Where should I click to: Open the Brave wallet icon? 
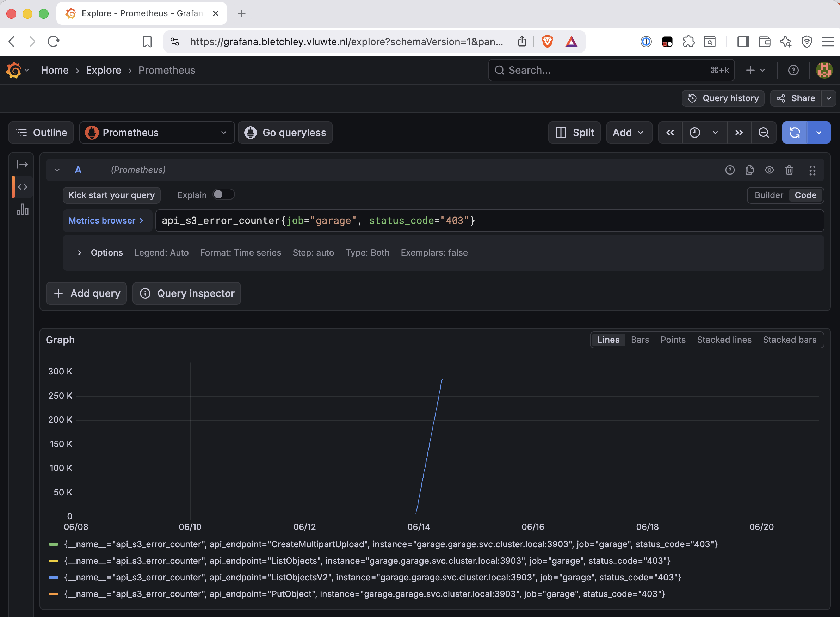pos(764,42)
